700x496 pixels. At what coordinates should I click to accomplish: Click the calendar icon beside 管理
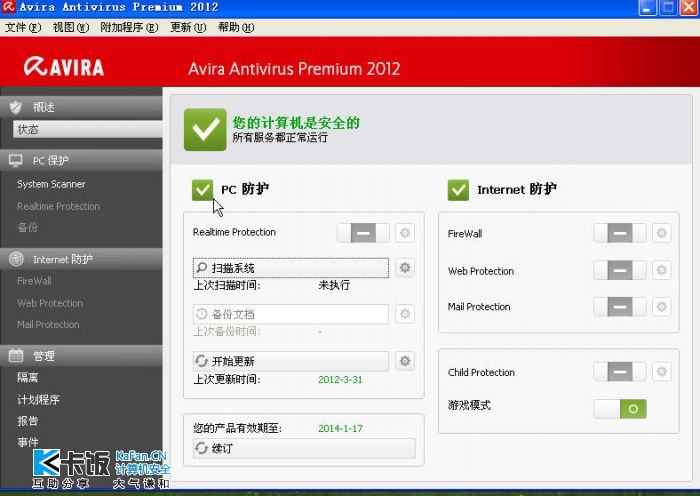click(16, 356)
